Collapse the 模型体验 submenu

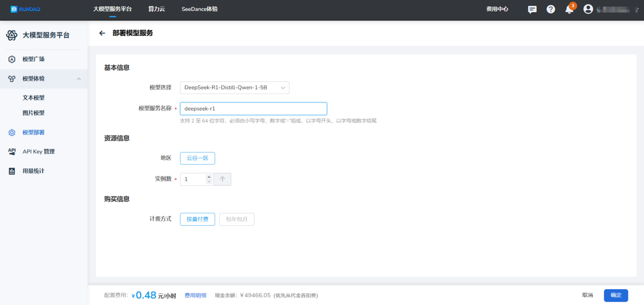coord(79,79)
